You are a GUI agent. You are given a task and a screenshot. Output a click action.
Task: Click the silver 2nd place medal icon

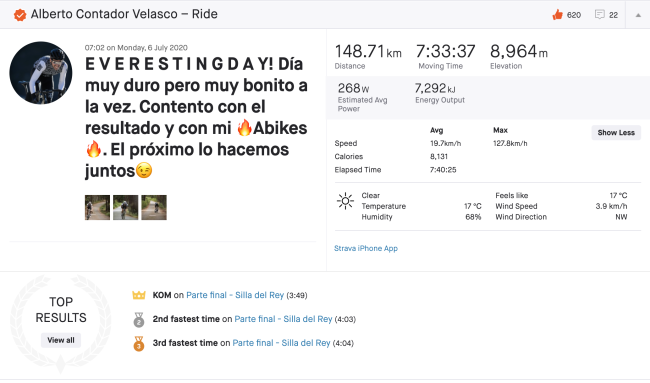coord(138,320)
